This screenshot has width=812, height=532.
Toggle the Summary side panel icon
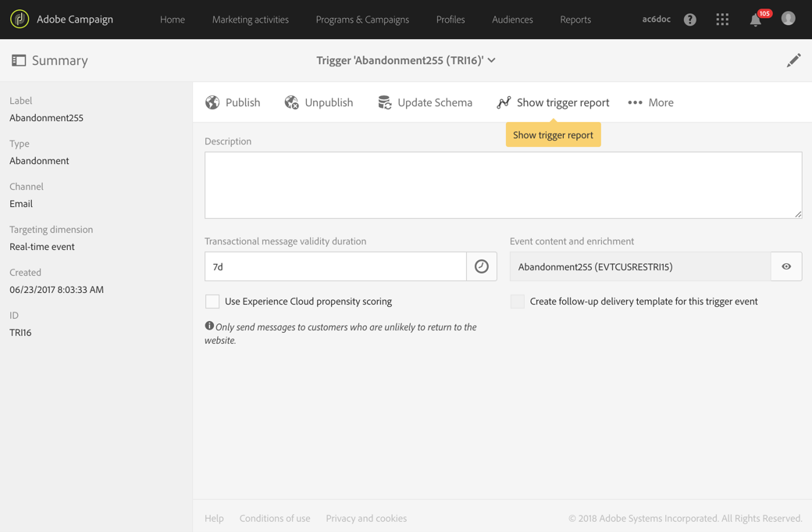(19, 61)
